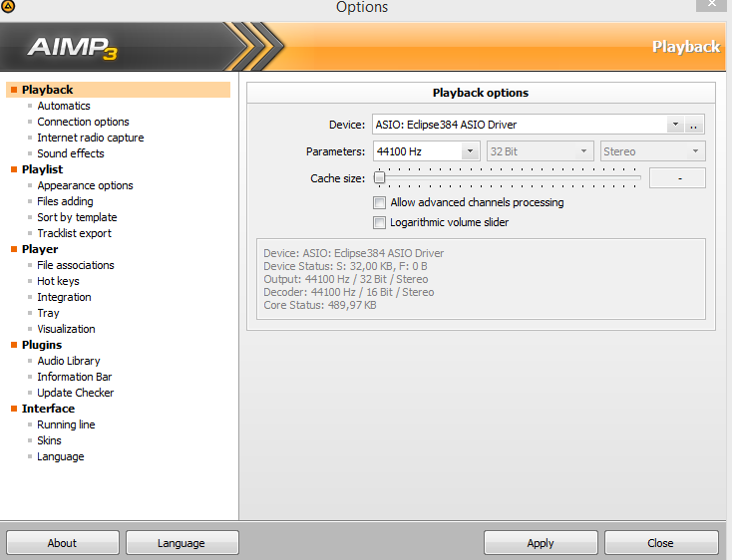The image size is (732, 560).
Task: Select the Player category
Action: coord(40,249)
